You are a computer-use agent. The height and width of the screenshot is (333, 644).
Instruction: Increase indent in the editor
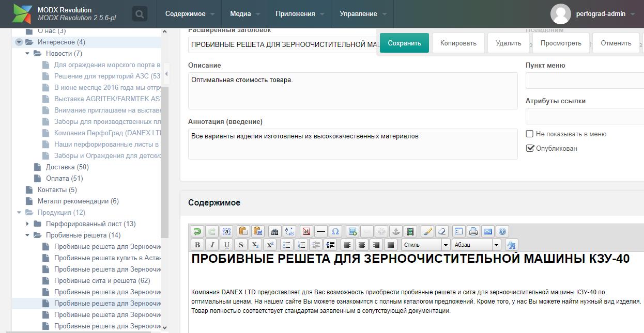click(331, 245)
